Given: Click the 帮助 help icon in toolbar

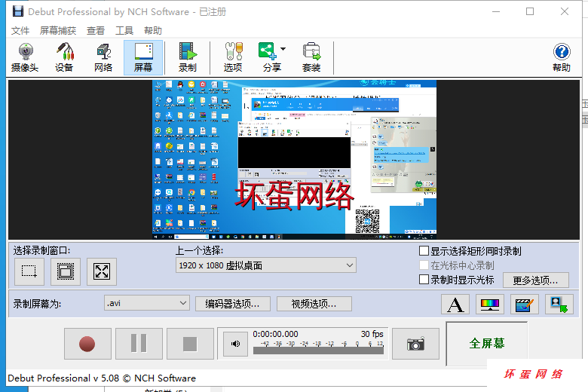Looking at the screenshot, I should click(562, 58).
